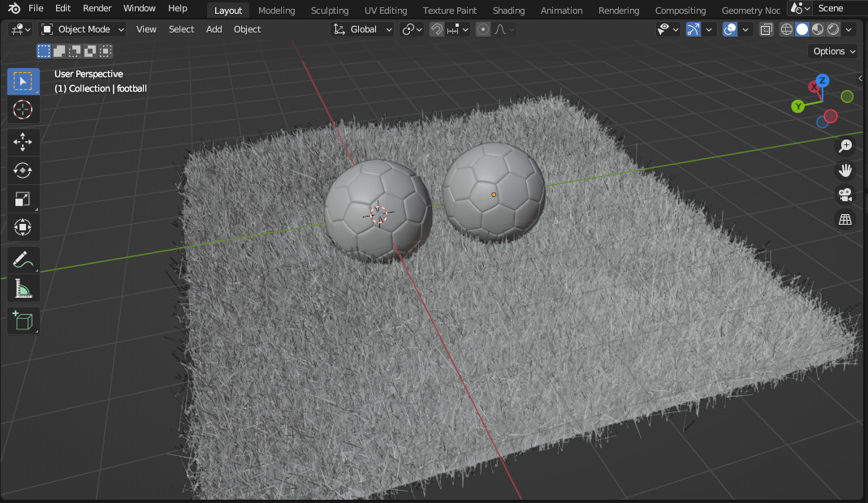Image resolution: width=868 pixels, height=503 pixels.
Task: Expand the gizmo options dropdown arrow
Action: pyautogui.click(x=709, y=29)
